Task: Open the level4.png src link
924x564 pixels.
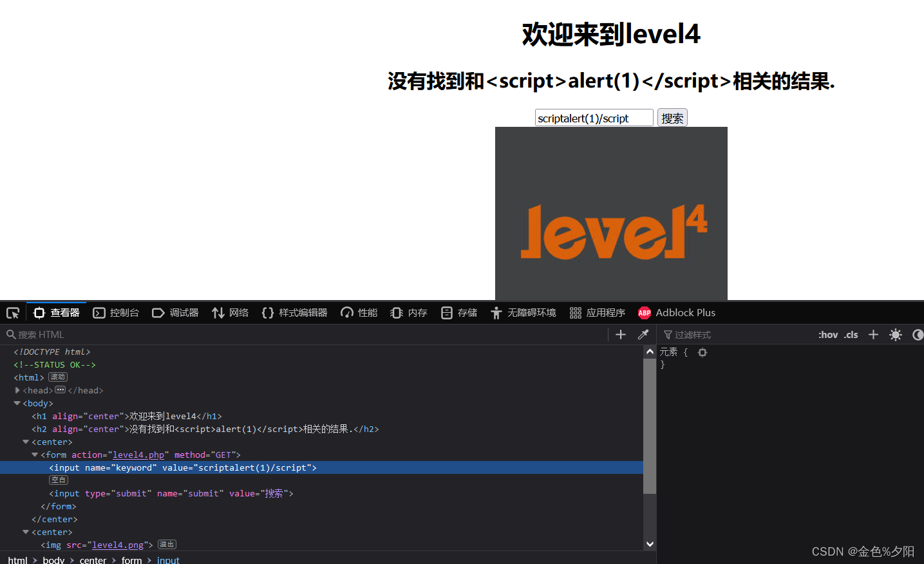Action: tap(118, 545)
